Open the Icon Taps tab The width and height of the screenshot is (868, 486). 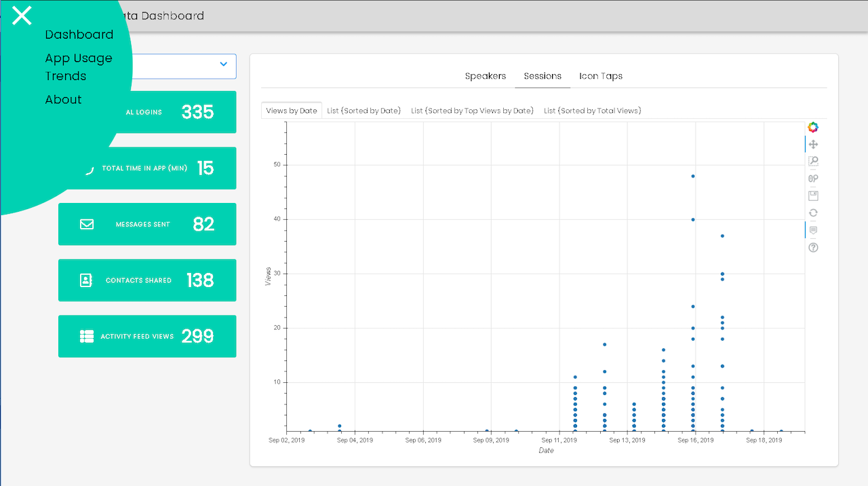[600, 76]
